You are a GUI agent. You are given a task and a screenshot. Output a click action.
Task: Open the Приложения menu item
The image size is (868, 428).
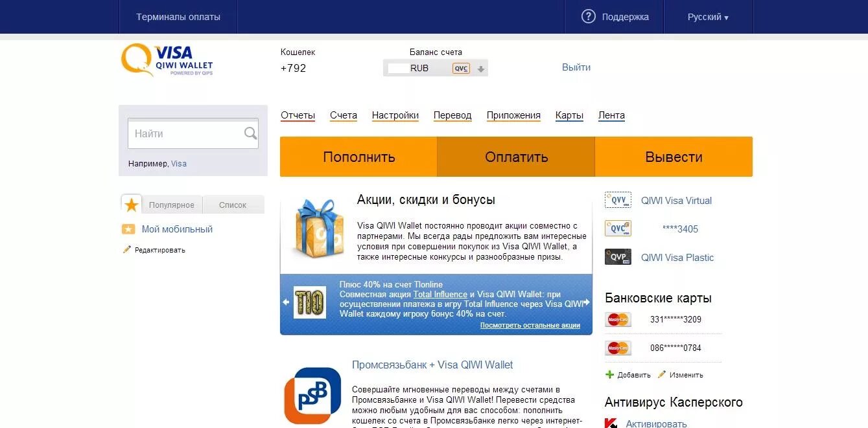click(x=513, y=115)
